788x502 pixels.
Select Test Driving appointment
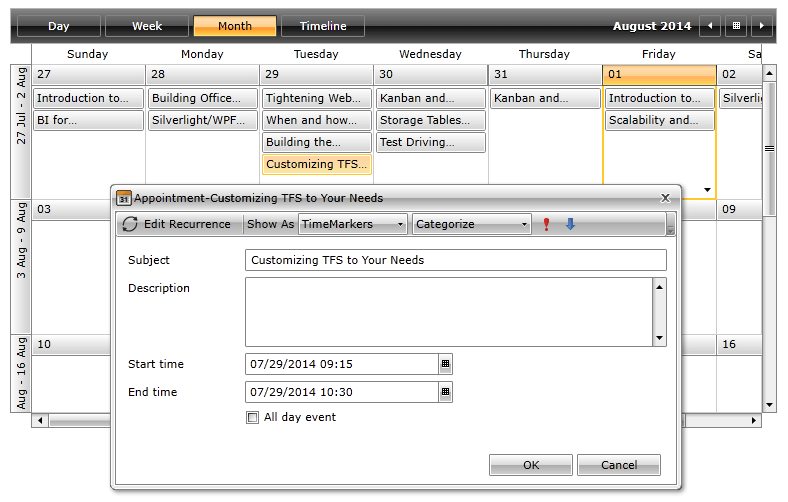[x=431, y=142]
